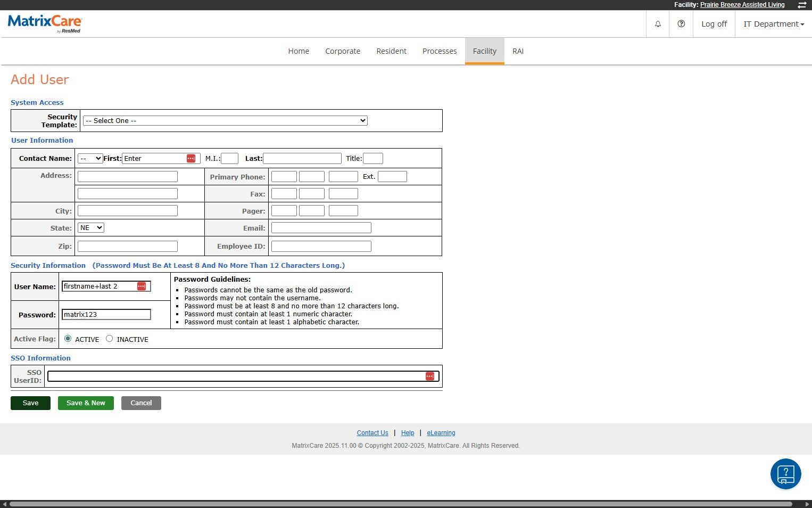Viewport: 812px width, 508px height.
Task: Open the floating help chat widget
Action: 786,474
